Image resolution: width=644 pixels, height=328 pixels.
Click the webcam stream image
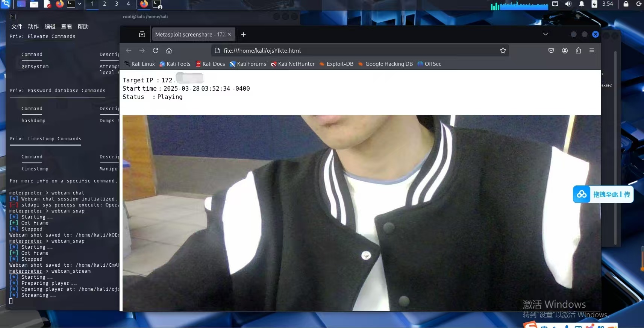[361, 213]
